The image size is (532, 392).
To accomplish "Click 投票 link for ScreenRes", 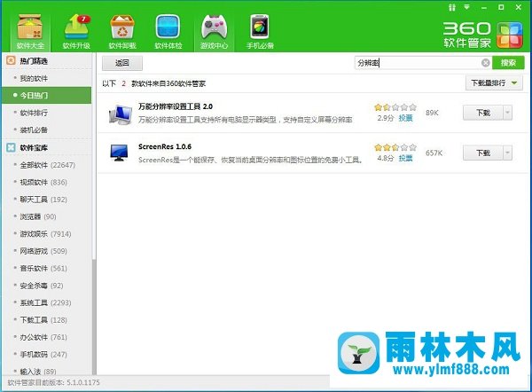I will (x=405, y=158).
